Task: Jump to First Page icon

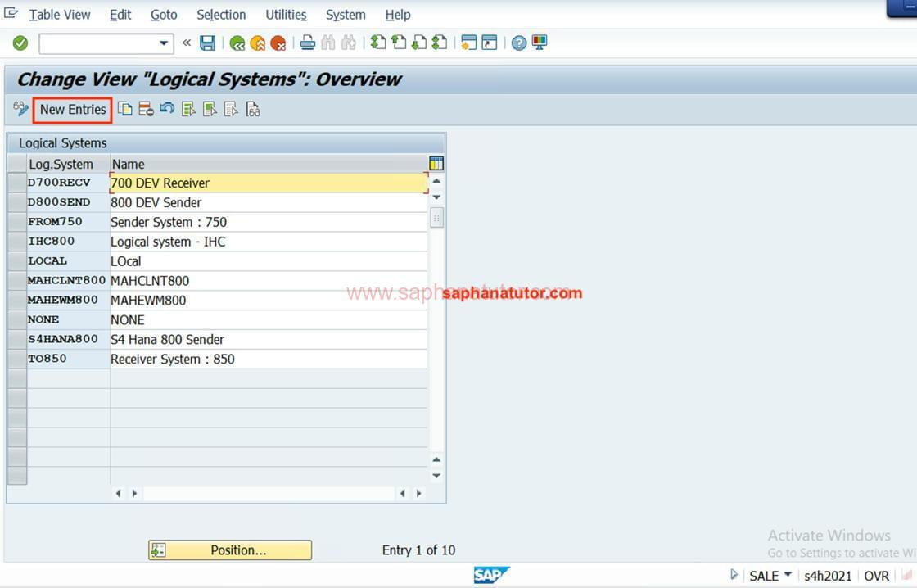Action: (378, 43)
